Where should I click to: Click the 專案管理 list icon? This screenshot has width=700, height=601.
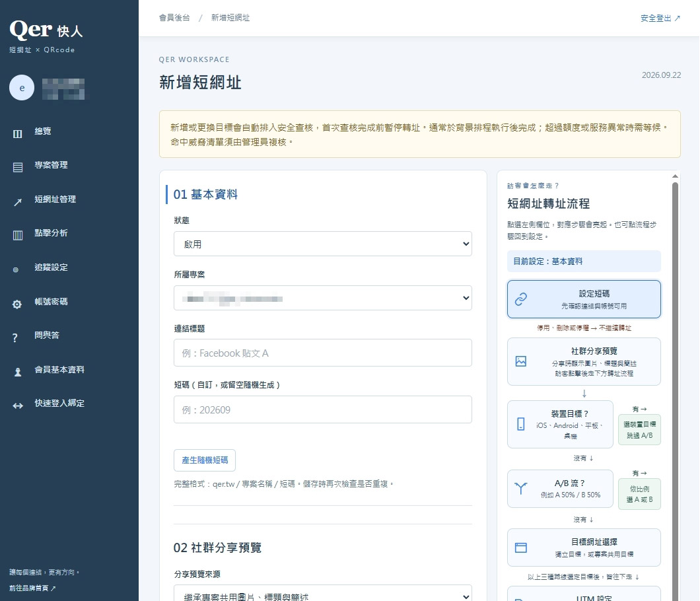(x=17, y=168)
